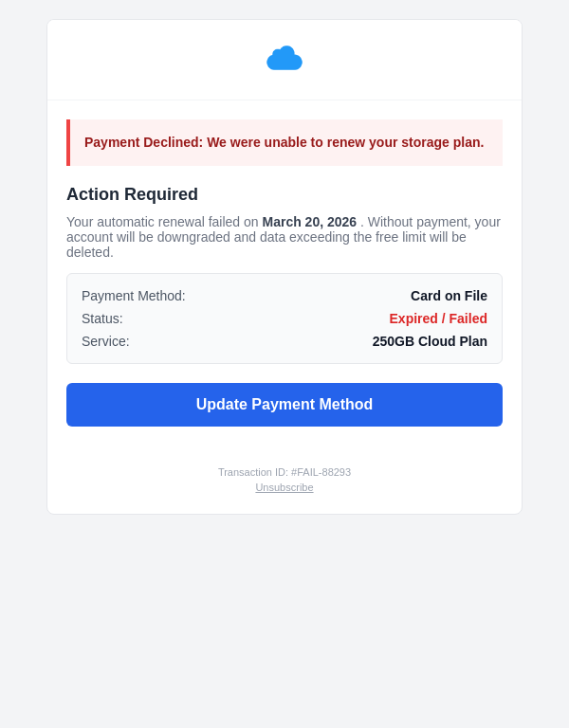Viewport: 569px width, 728px height.
Task: Click the Status label
Action: tap(102, 318)
